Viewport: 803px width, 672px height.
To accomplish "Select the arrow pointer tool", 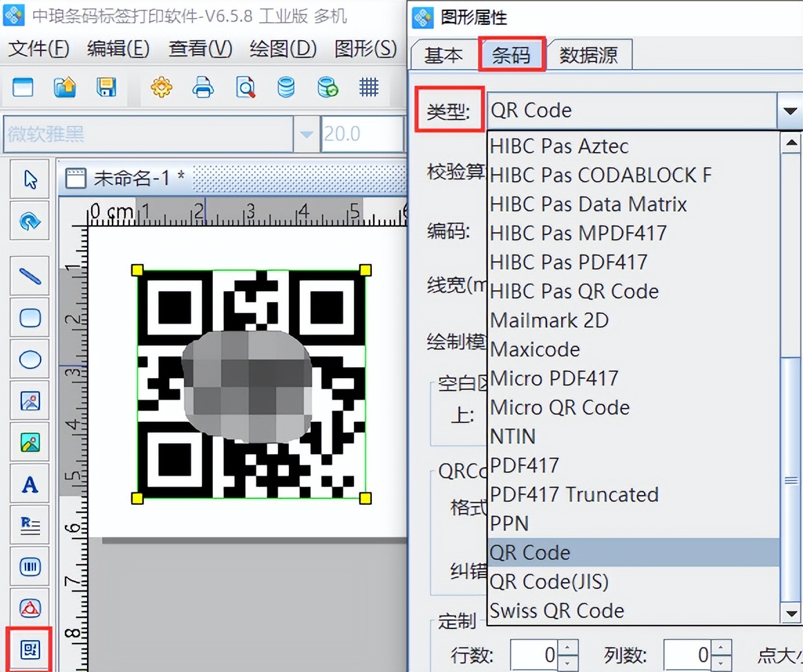I will click(30, 179).
